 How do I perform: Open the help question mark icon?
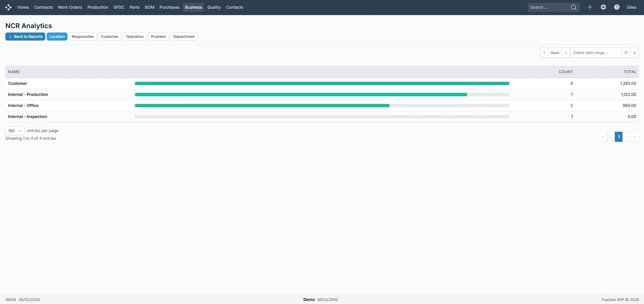click(616, 7)
